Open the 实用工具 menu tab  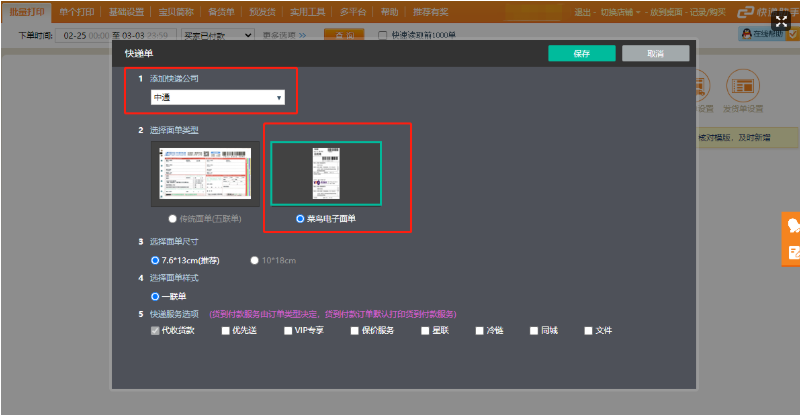click(x=308, y=12)
